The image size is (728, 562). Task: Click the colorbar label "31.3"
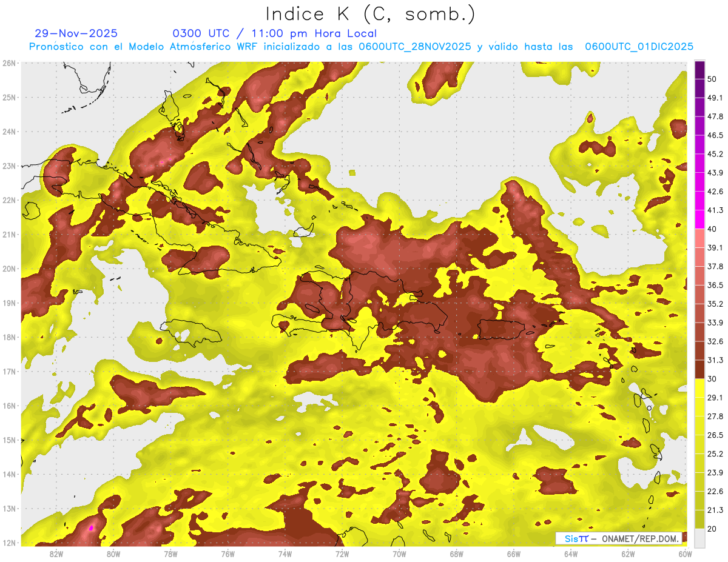coord(715,360)
